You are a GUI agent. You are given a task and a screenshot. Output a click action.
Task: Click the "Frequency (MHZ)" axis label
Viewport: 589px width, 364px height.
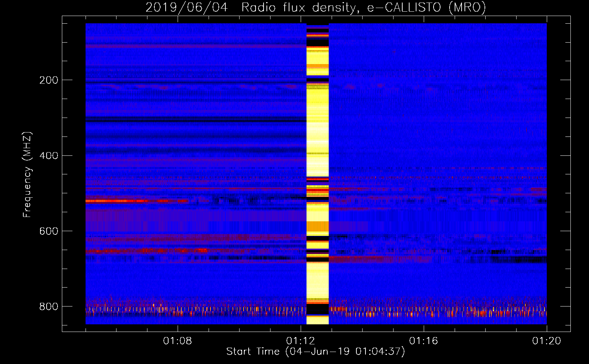pos(27,174)
